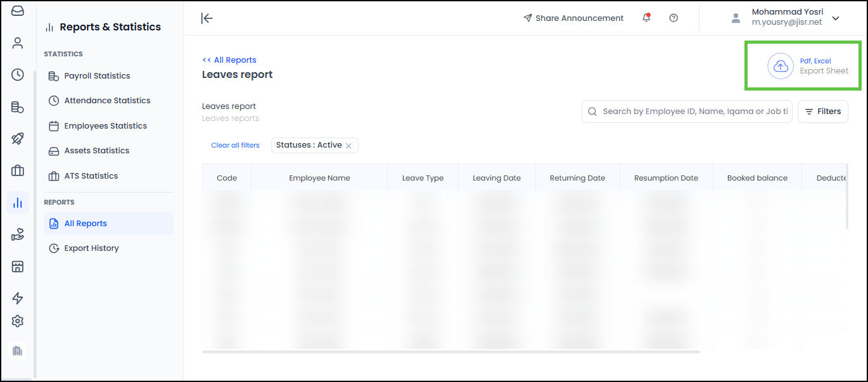This screenshot has height=382, width=868.
Task: Open the Employees section from the sidebar
Action: (17, 43)
